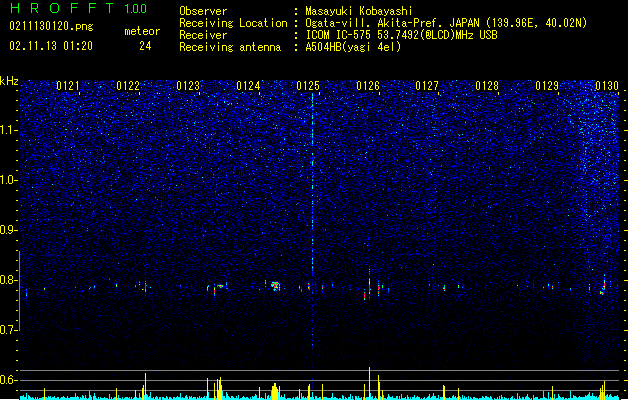629x400 pixels.
Task: Click the Ogata-vill. Akita-Pref. JAPAN location text
Action: [x=446, y=23]
